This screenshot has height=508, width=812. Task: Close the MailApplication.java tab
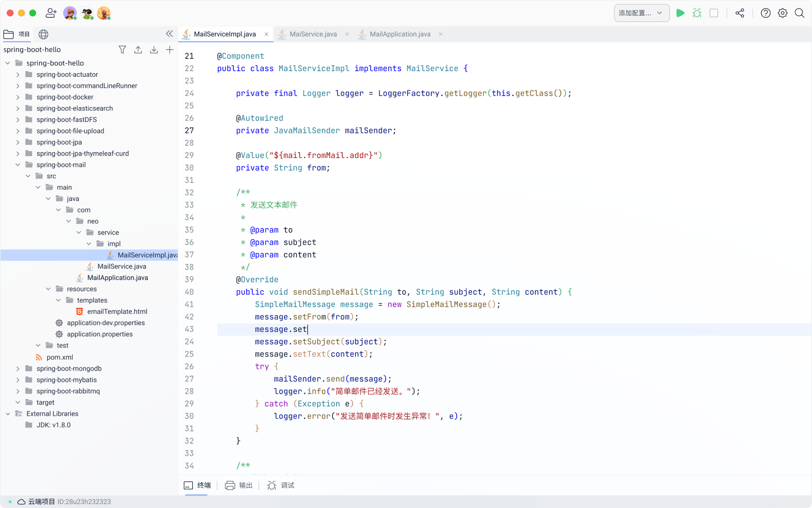pos(441,34)
